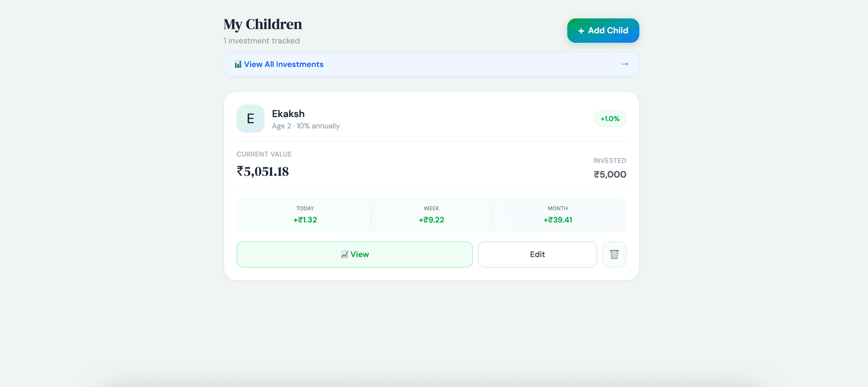Image resolution: width=868 pixels, height=387 pixels.
Task: Select the child name Ekaksh
Action: (288, 114)
